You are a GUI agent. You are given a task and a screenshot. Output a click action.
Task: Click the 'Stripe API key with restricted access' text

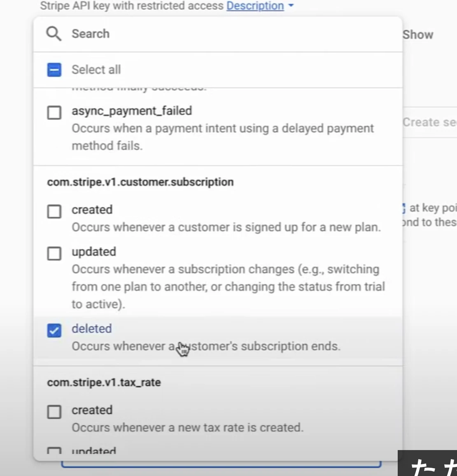pos(132,6)
